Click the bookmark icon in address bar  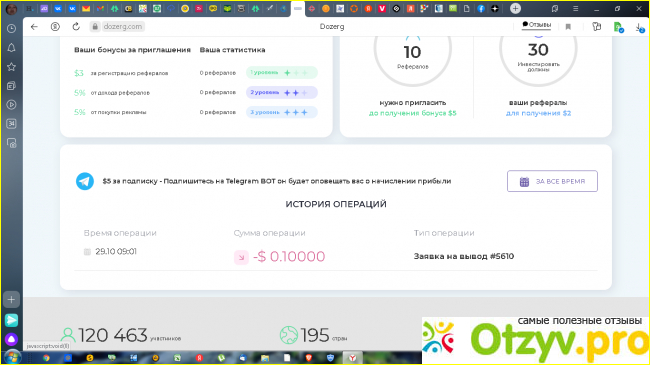click(568, 27)
